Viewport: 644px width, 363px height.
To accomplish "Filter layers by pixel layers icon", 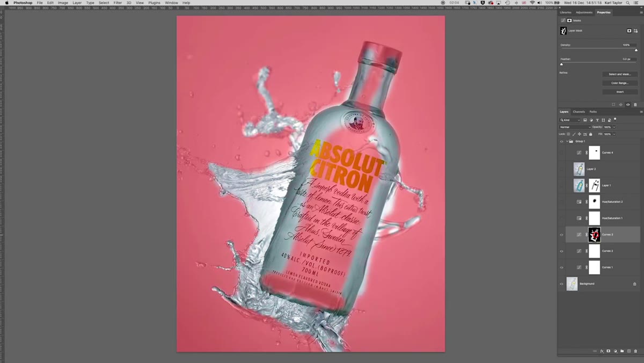I will [585, 120].
